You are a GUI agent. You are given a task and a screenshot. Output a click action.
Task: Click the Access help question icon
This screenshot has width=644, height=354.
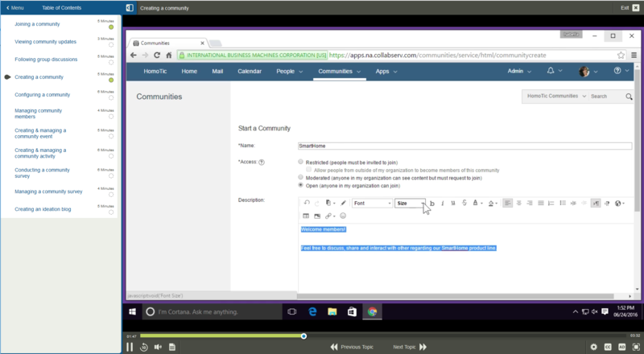tap(262, 163)
